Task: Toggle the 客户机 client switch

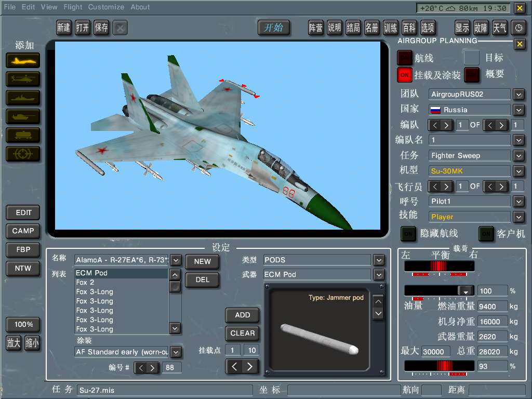Action: 486,234
